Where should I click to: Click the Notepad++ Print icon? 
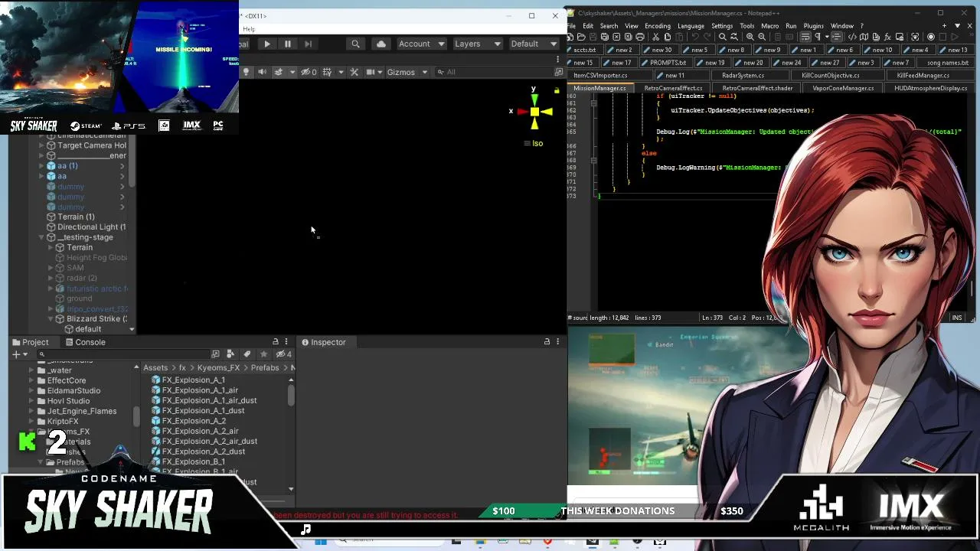click(640, 37)
